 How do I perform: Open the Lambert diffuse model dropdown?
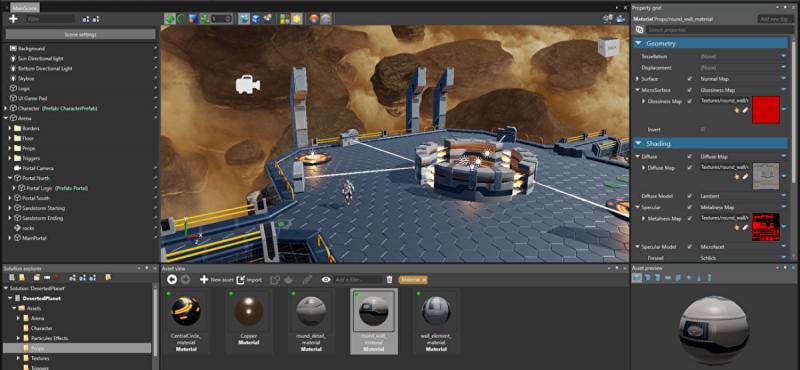point(784,196)
